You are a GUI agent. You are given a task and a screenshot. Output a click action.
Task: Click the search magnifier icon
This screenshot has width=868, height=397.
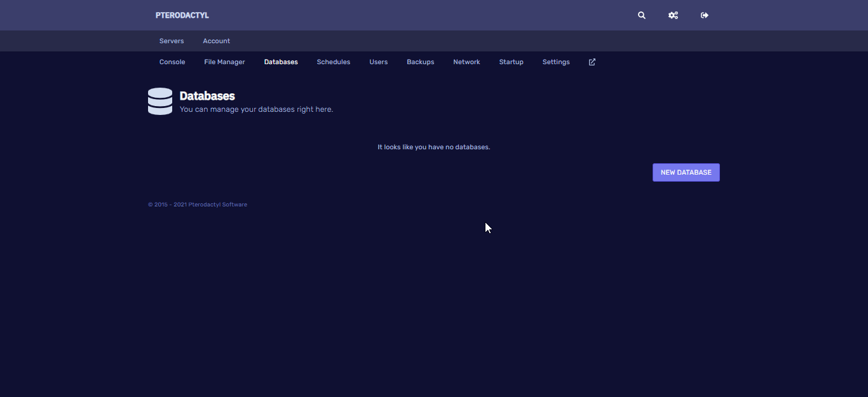pyautogui.click(x=642, y=15)
